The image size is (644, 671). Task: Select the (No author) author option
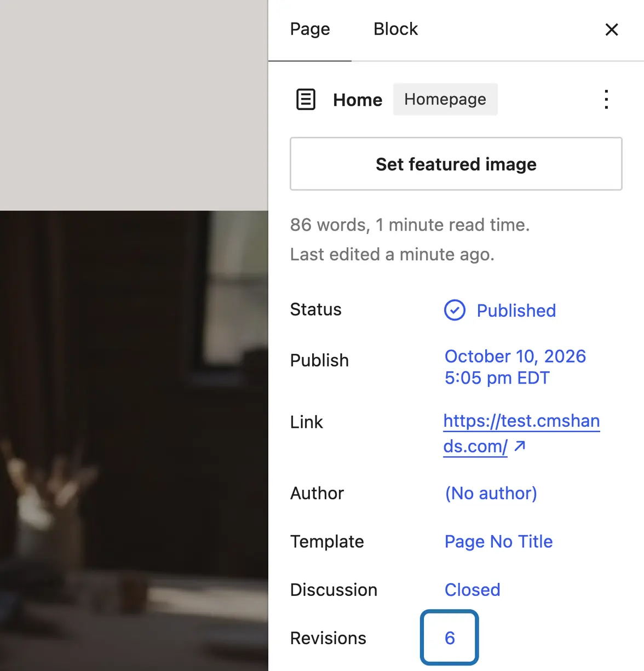(x=491, y=493)
